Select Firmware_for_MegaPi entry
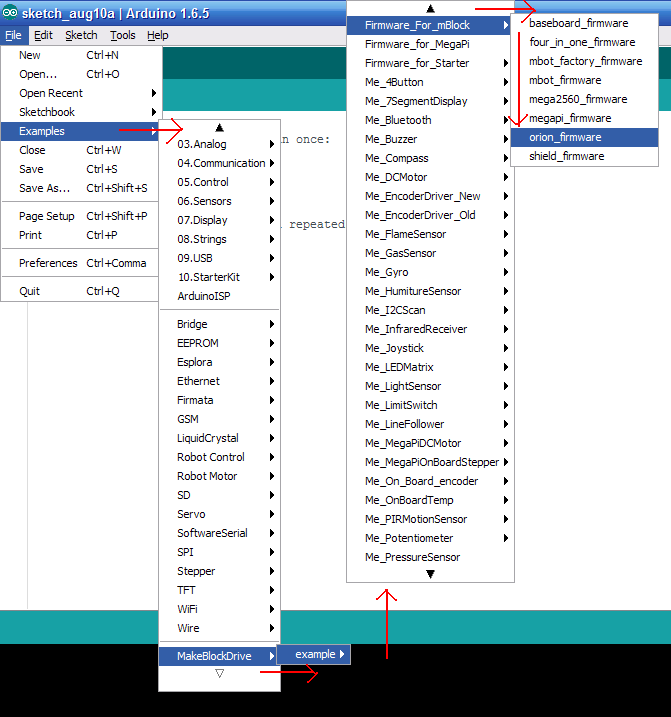The image size is (671, 717). pos(430,44)
